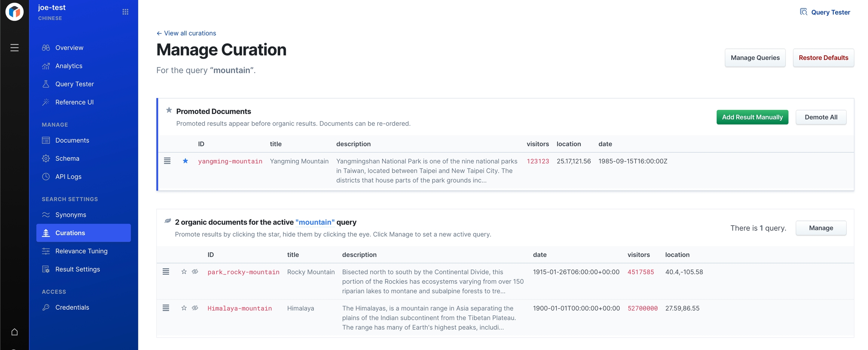Hide the Himalaya-mountain result
The width and height of the screenshot is (868, 350).
pyautogui.click(x=195, y=308)
